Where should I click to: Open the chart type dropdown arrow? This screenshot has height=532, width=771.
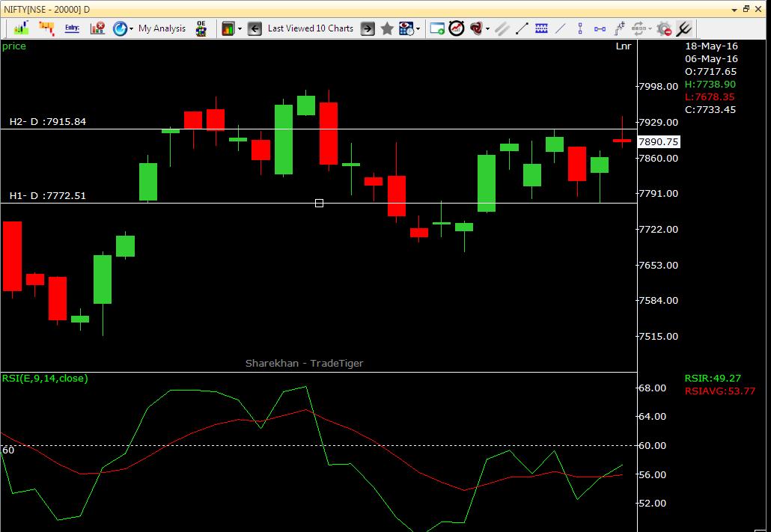pyautogui.click(x=238, y=28)
